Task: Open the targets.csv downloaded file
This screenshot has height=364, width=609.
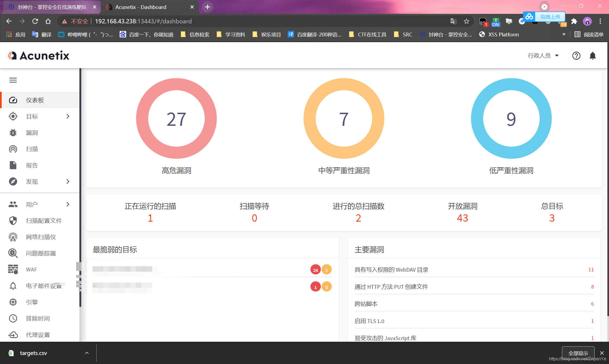Action: point(33,353)
